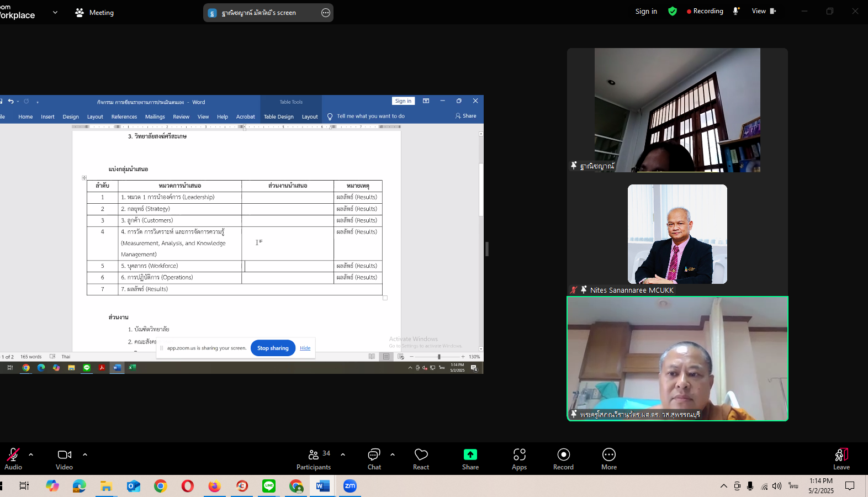Click Stop sharing in the Zoom banner
Screen dimensions: 868x497
(x=273, y=348)
